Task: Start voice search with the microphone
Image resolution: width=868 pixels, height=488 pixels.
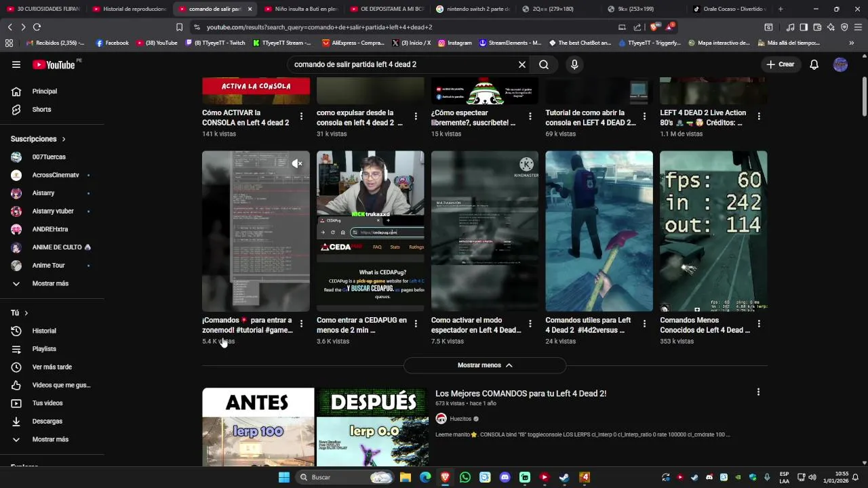Action: (574, 64)
